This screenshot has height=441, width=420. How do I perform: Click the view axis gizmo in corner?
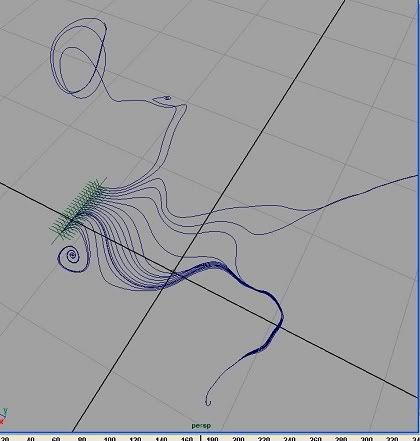(x=3, y=416)
